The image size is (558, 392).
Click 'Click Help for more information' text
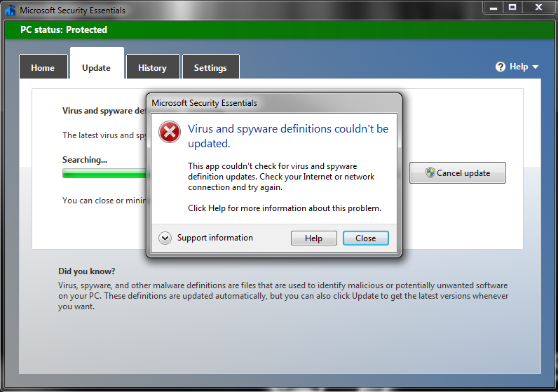285,208
